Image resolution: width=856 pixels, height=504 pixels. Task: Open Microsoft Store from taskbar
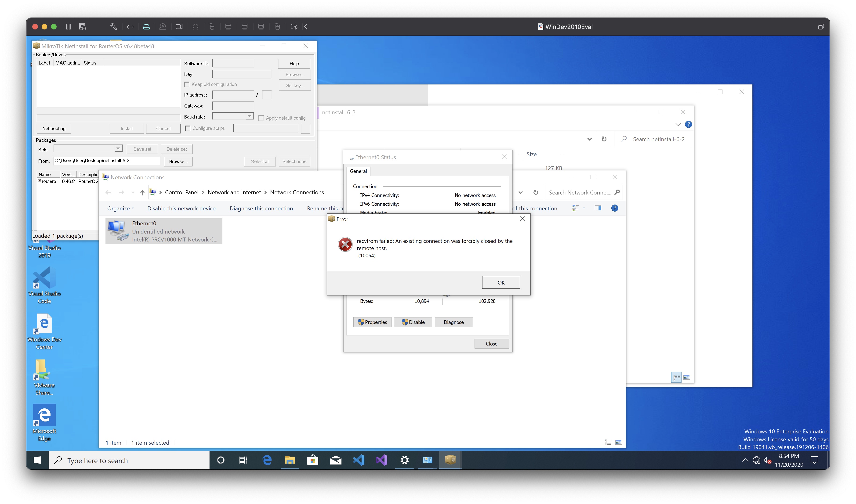click(x=312, y=460)
